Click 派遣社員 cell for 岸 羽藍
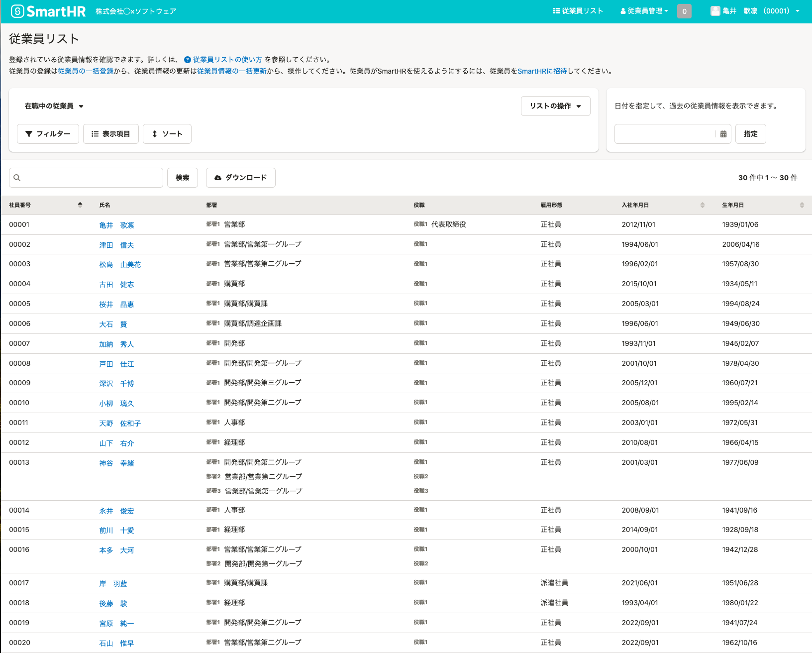812x653 pixels. (x=554, y=583)
